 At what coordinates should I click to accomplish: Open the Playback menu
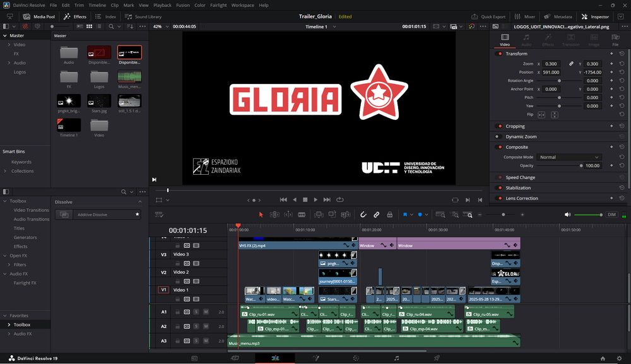tap(162, 5)
